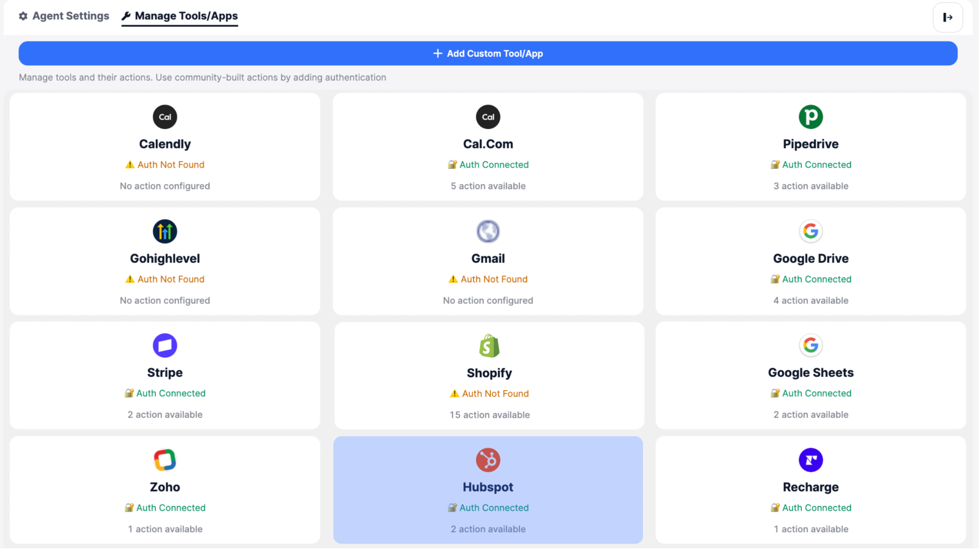Click the Gmail globe icon

(488, 231)
